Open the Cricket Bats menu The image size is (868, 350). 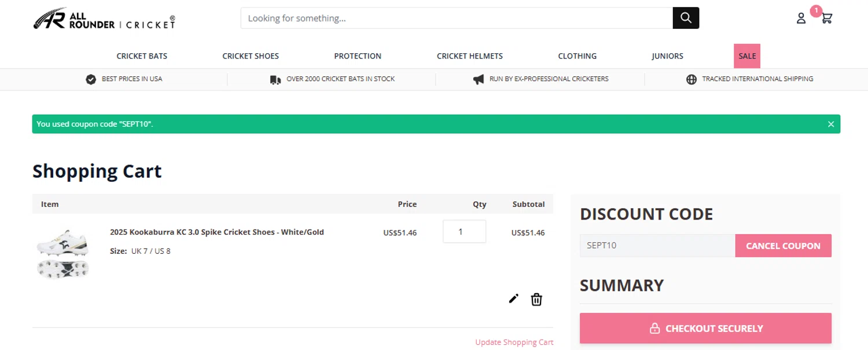point(142,56)
